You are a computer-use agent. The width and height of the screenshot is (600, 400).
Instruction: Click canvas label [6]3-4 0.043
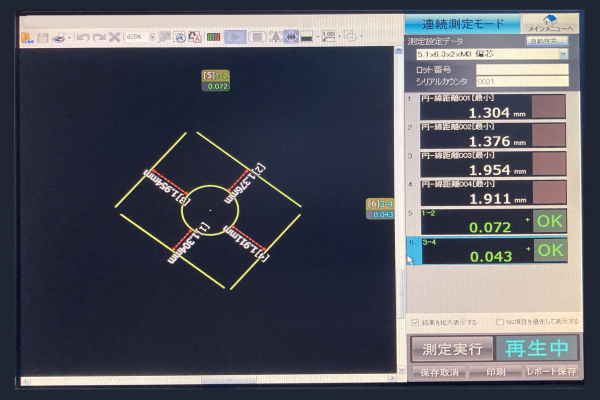(x=380, y=209)
